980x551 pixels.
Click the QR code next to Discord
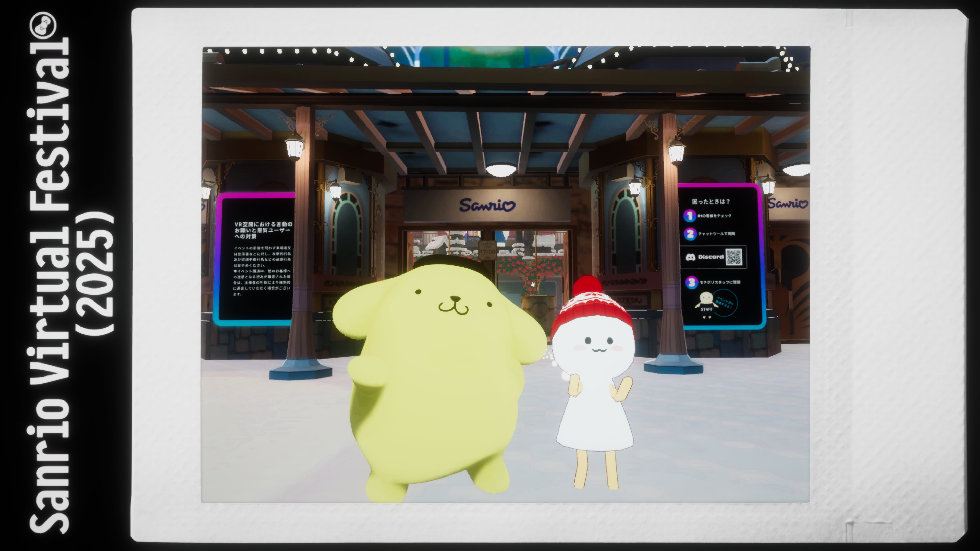pyautogui.click(x=734, y=257)
